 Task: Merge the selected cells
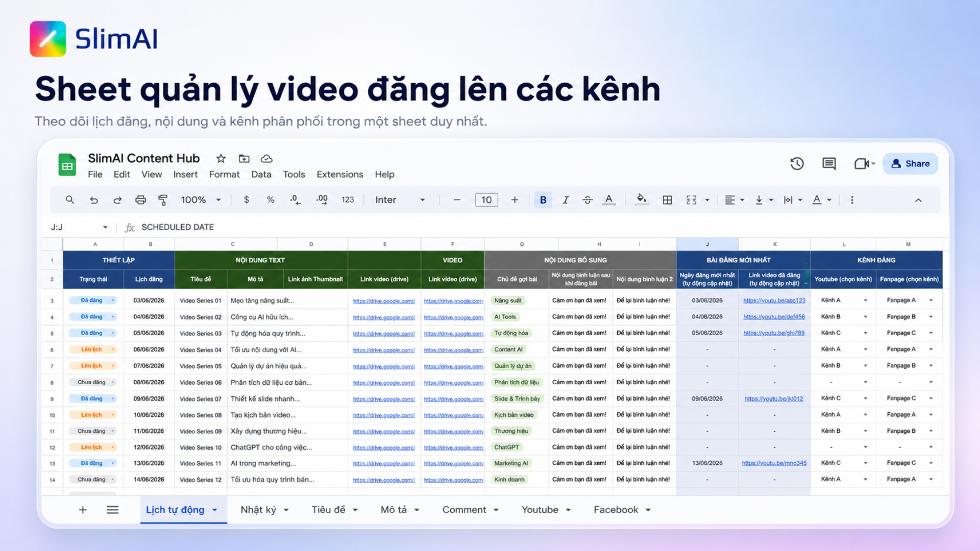pyautogui.click(x=691, y=200)
